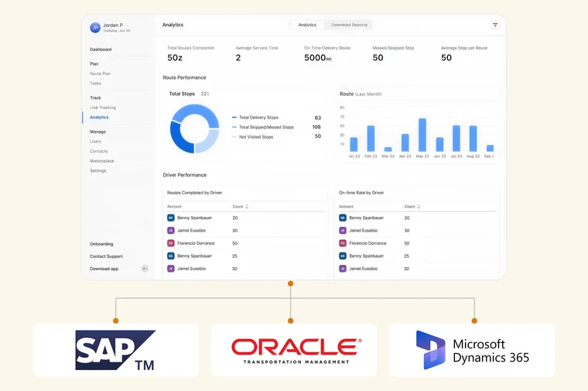Switch to the Analytics tab
588x391 pixels.
coord(307,25)
